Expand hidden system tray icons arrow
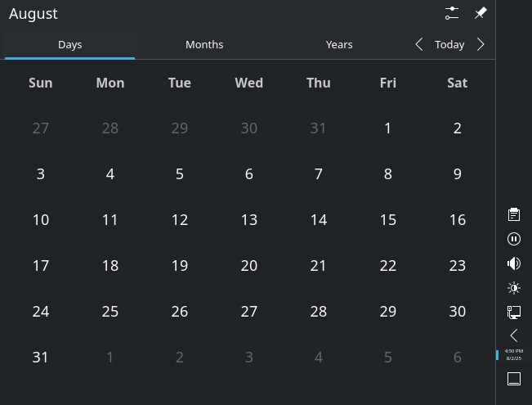Image resolution: width=532 pixels, height=405 pixels. (514, 335)
